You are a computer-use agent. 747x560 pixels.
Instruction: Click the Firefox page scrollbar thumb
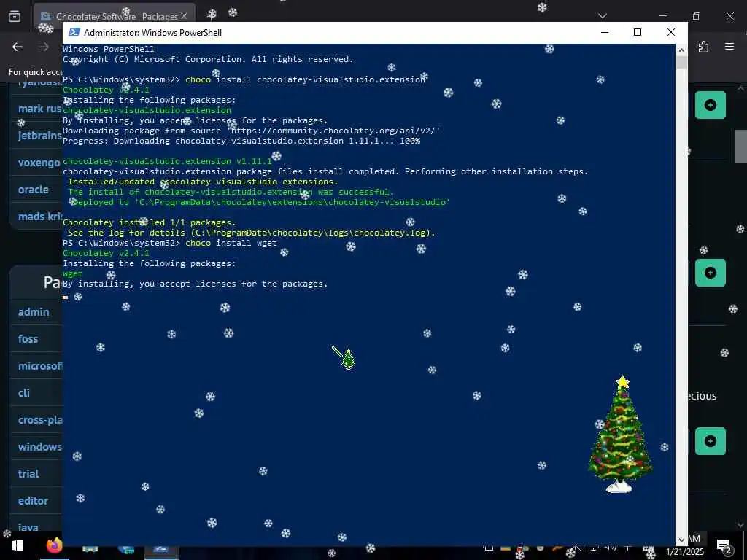740,146
